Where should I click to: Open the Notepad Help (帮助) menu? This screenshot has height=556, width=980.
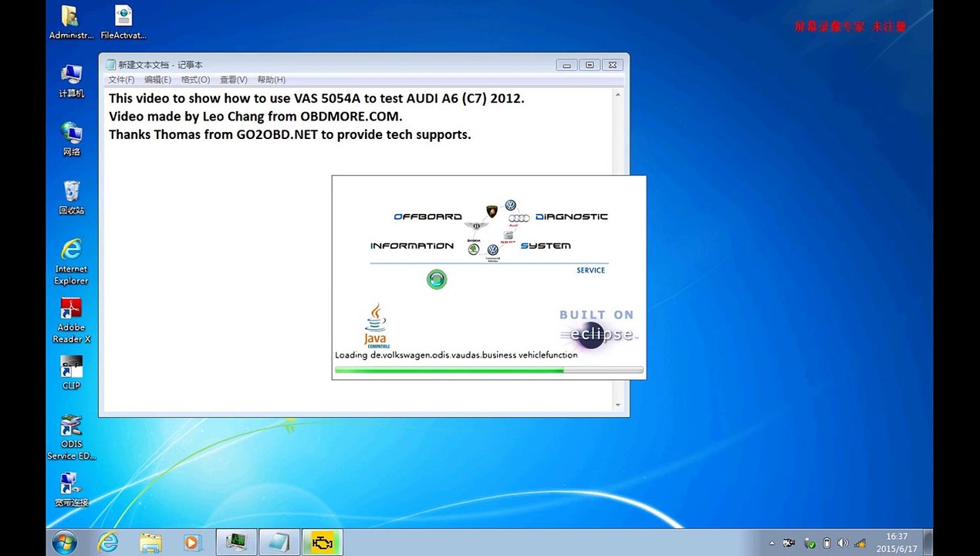point(271,80)
